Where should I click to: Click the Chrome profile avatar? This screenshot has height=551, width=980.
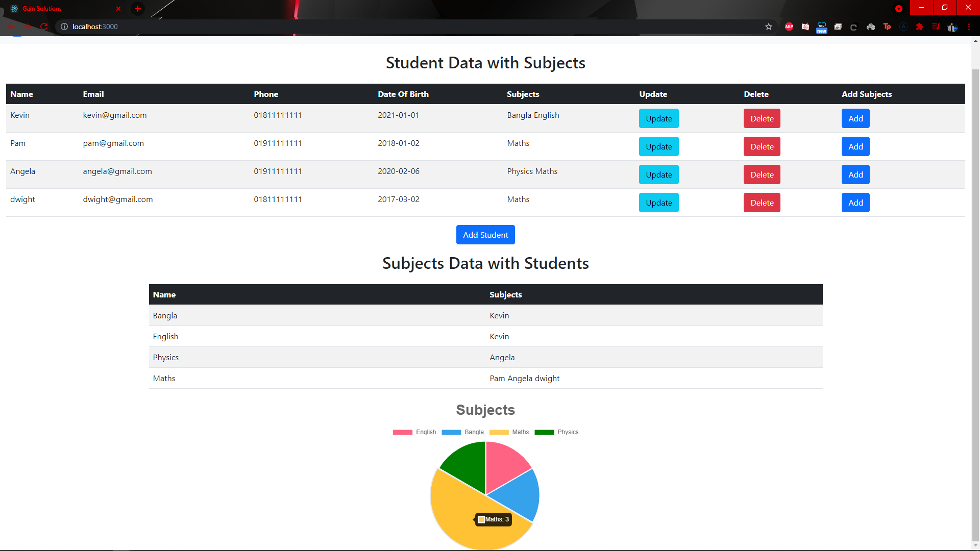tap(952, 27)
